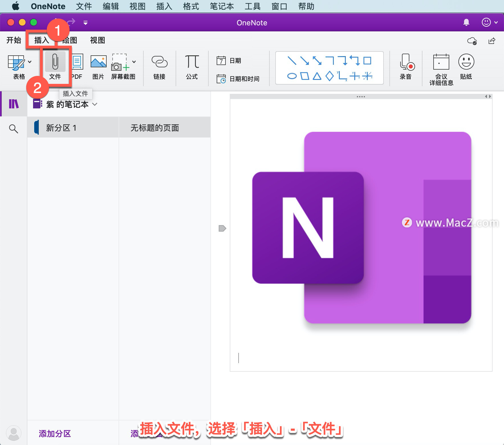
Task: Click the 文件 paperclip insert icon
Action: [55, 62]
